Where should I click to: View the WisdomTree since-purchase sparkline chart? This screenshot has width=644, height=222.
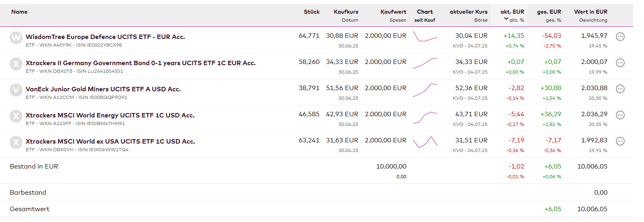[425, 37]
